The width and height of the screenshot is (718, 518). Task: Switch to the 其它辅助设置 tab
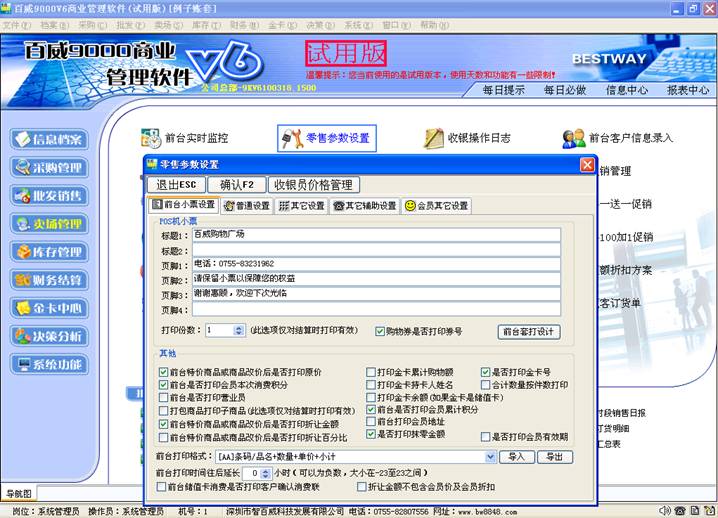(364, 206)
